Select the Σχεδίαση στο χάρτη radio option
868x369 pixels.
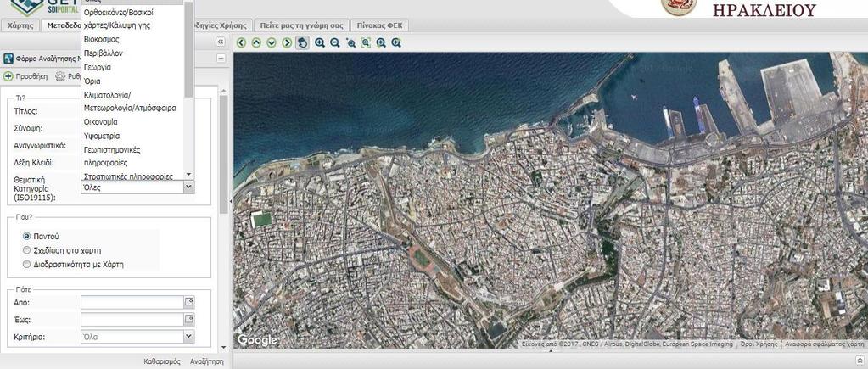26,250
